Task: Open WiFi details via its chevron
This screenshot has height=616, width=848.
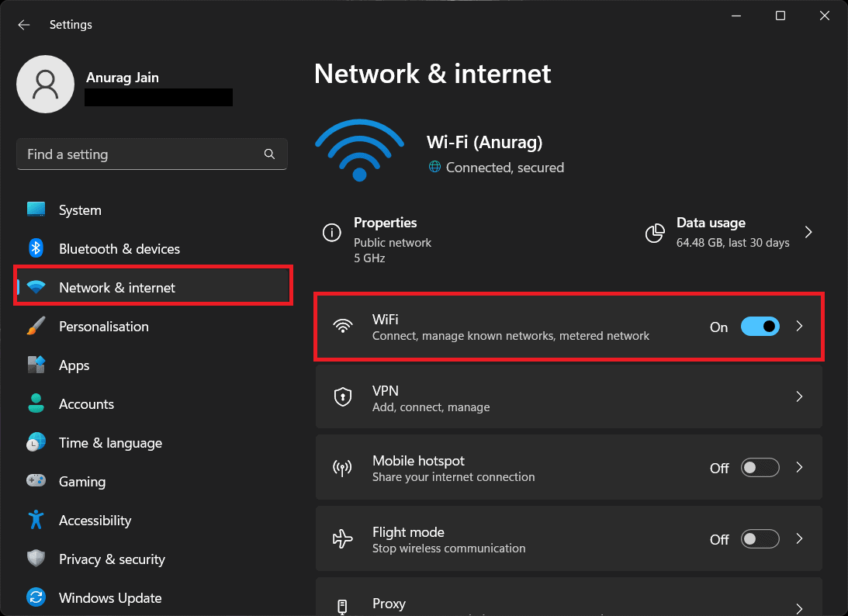Action: [800, 327]
